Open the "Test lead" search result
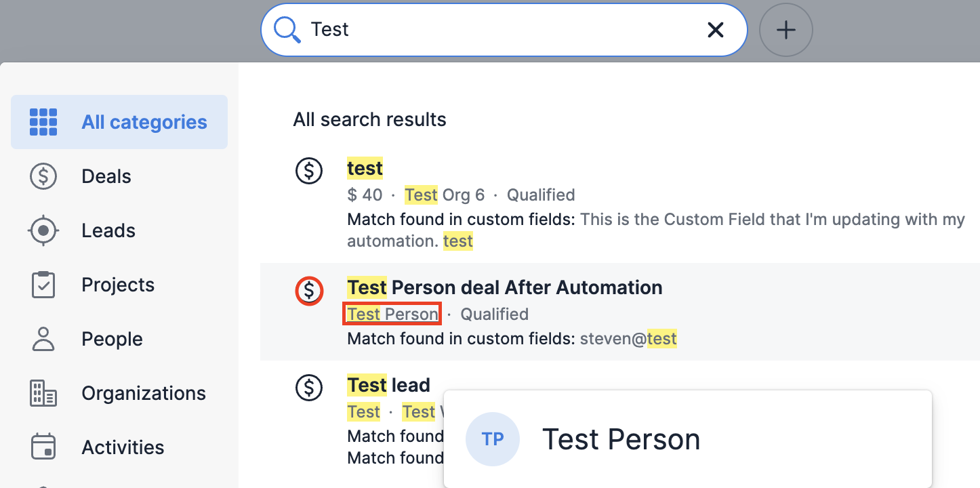980x488 pixels. click(x=388, y=385)
